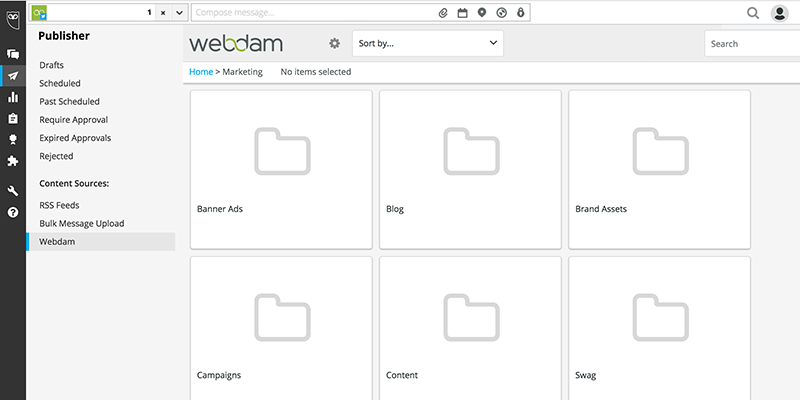Open the Blog folder

pyautogui.click(x=470, y=170)
